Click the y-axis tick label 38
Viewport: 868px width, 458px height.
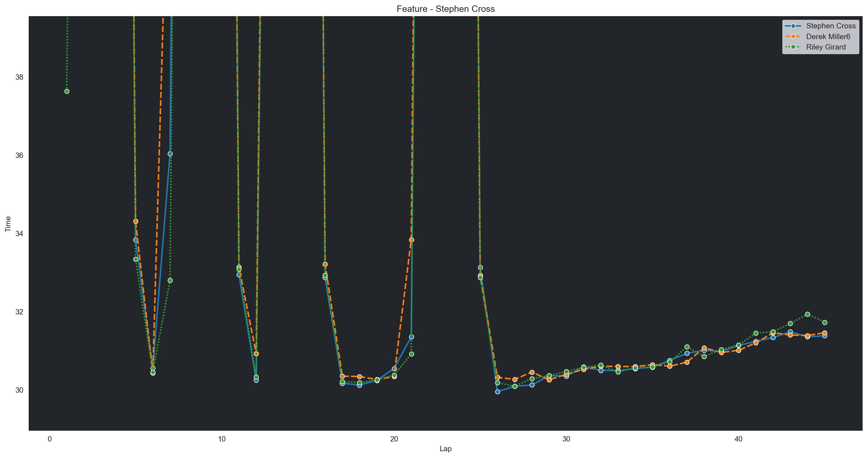click(19, 77)
